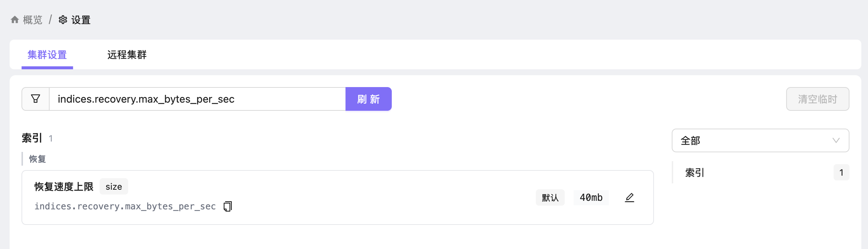The width and height of the screenshot is (868, 249).
Task: Click the 40mb value label
Action: click(x=591, y=197)
